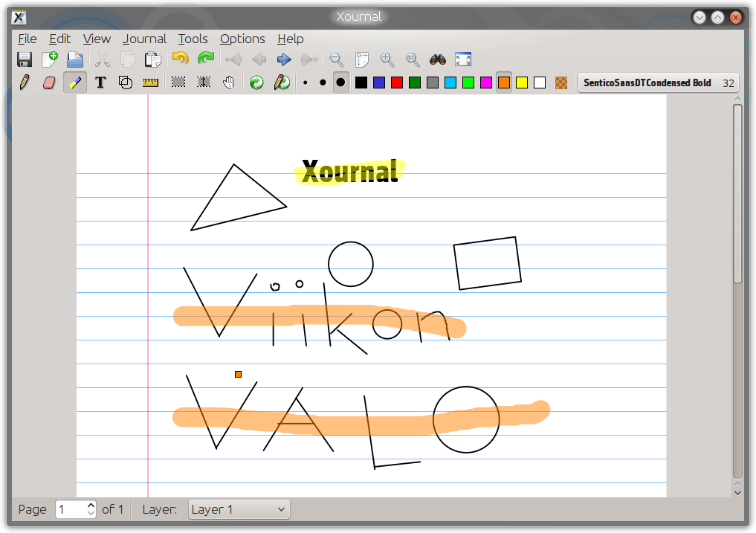This screenshot has height=533, width=756.
Task: Open the View menu
Action: [97, 39]
